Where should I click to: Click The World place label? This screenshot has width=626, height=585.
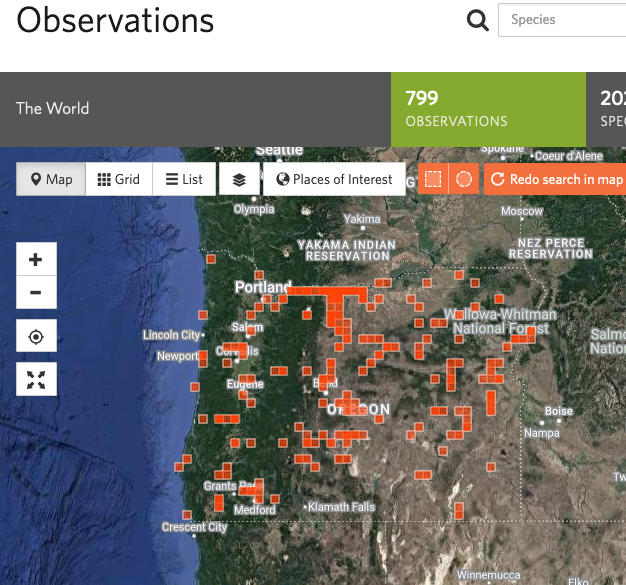click(52, 109)
